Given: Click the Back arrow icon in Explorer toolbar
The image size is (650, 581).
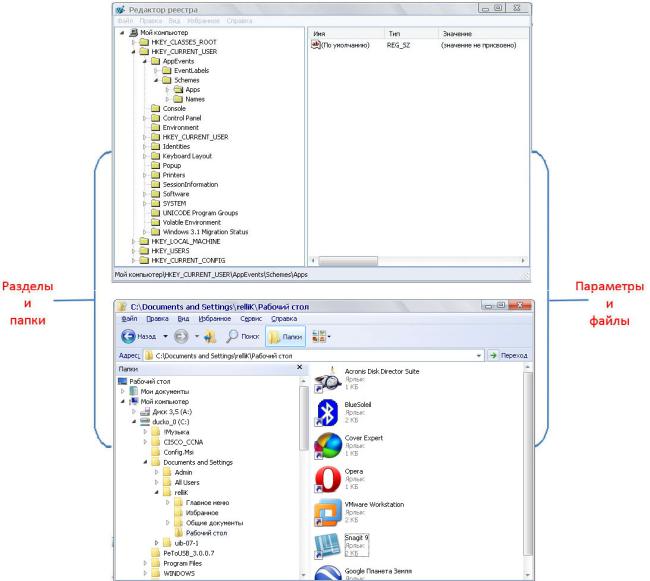Looking at the screenshot, I should coord(129,336).
